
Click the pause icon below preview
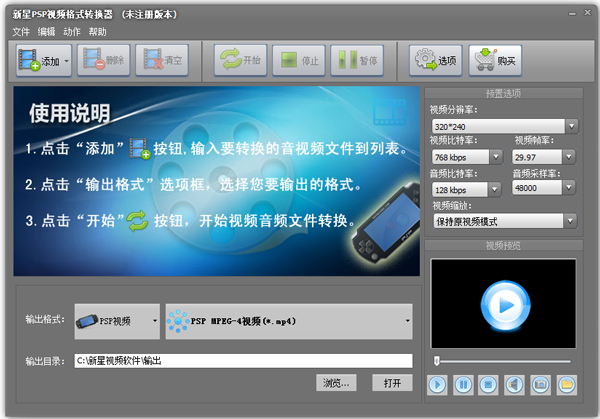[463, 385]
